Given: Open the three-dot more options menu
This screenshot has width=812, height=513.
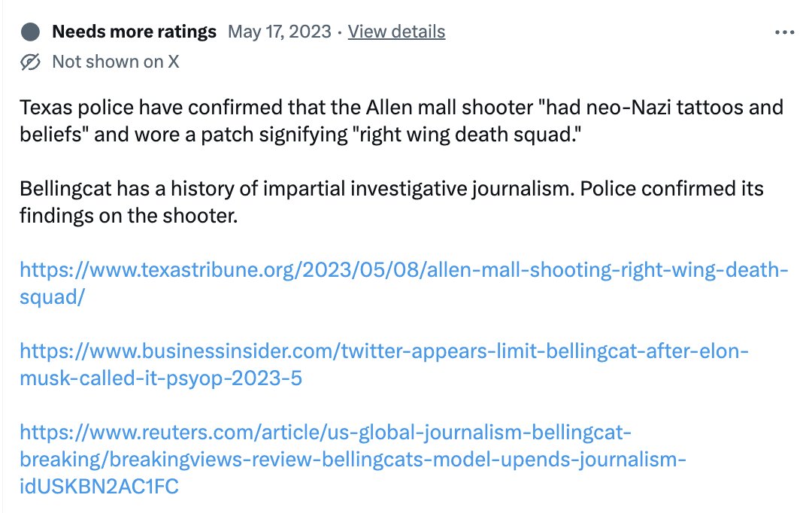Looking at the screenshot, I should [784, 32].
